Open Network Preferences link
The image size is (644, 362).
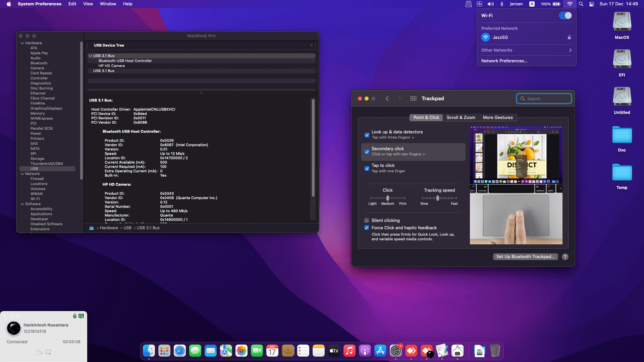pos(504,61)
